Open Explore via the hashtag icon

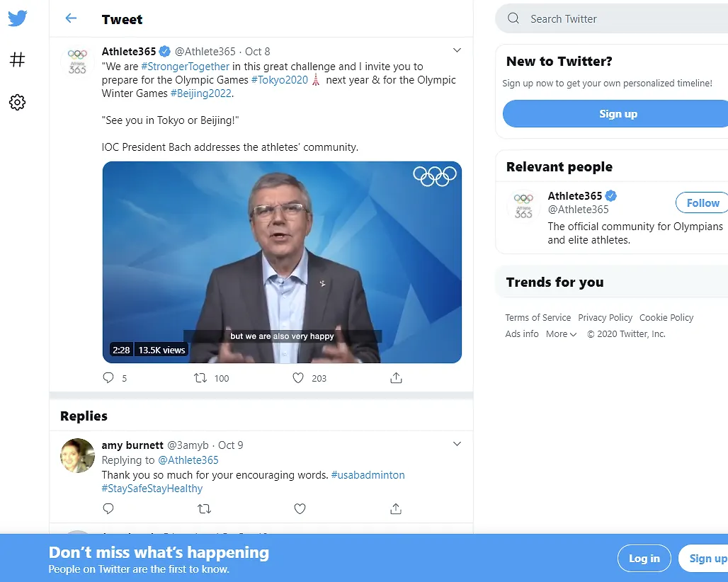(17, 59)
